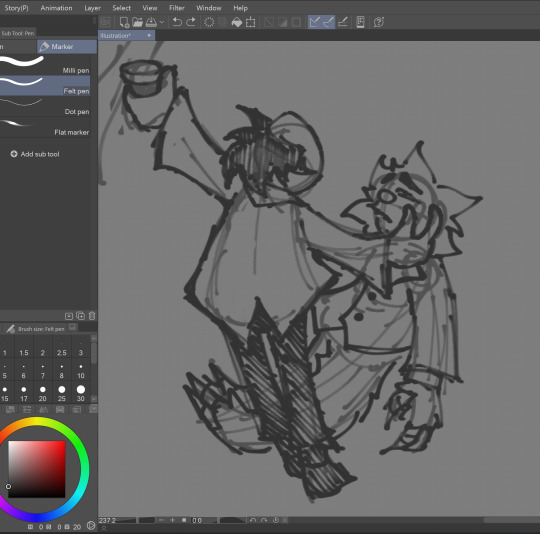Viewport: 540px width, 534px height.
Task: Switch color space with icon beside wheel values
Action: pyautogui.click(x=91, y=525)
